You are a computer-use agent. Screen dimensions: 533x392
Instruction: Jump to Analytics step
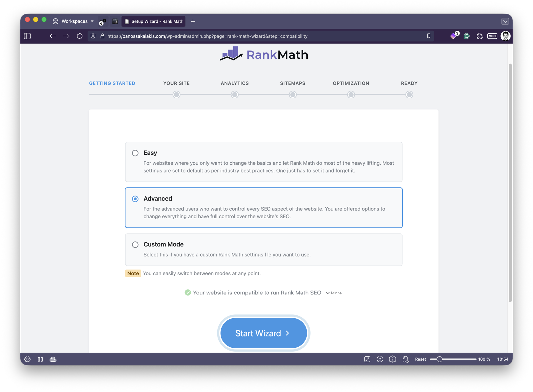[x=235, y=83]
